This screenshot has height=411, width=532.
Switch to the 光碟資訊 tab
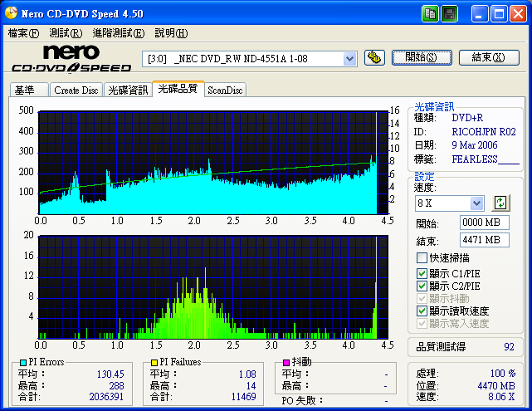pos(128,90)
